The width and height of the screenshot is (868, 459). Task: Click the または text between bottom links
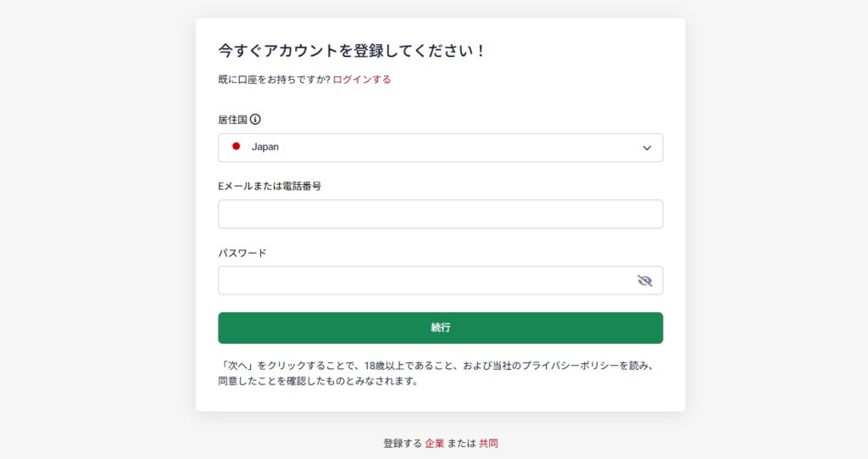[461, 443]
